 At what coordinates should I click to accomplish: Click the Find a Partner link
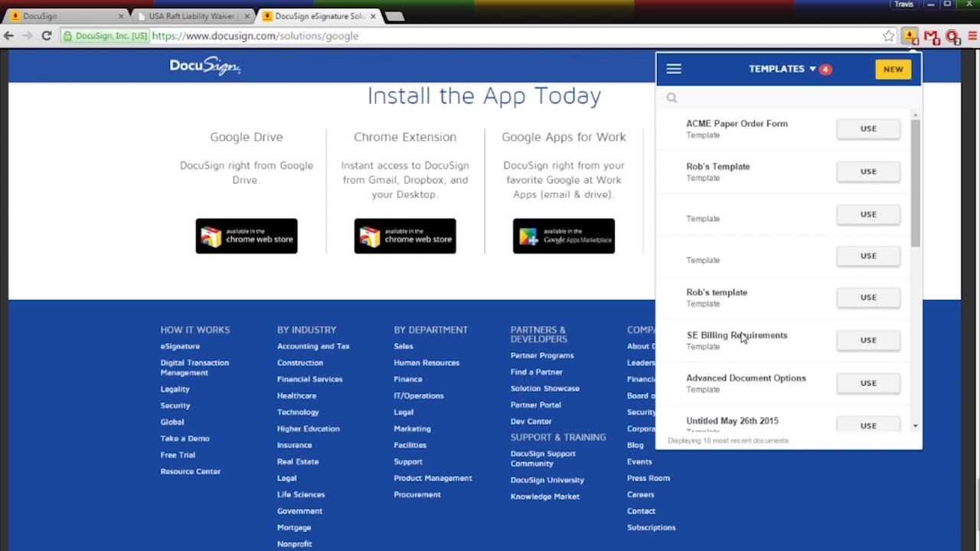[537, 372]
